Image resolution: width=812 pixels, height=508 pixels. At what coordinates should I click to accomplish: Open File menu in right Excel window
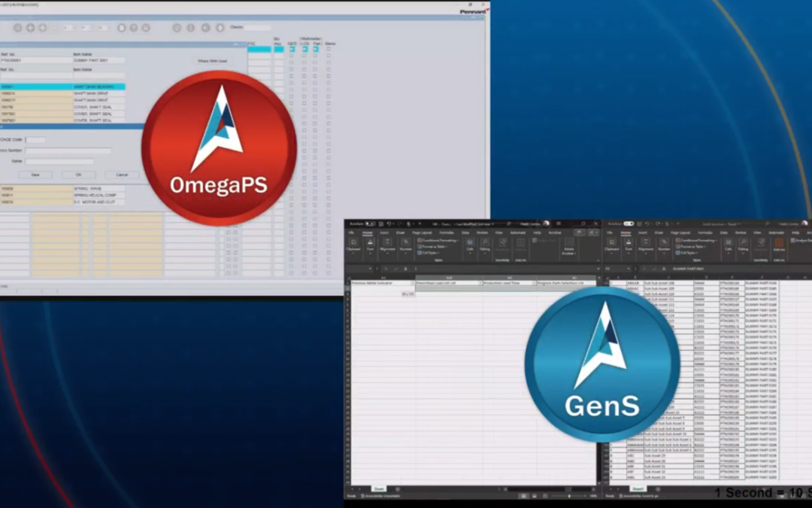click(x=610, y=233)
